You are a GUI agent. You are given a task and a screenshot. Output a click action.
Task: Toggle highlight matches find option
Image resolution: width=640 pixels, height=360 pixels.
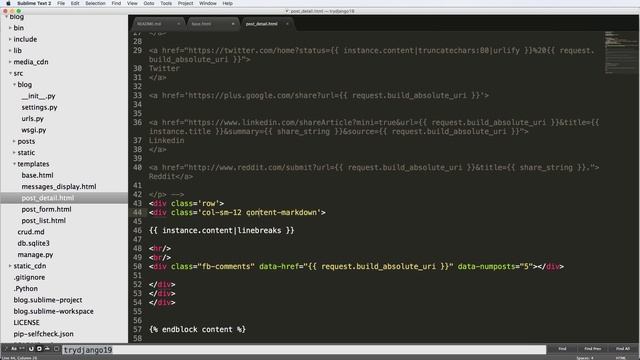(56, 349)
